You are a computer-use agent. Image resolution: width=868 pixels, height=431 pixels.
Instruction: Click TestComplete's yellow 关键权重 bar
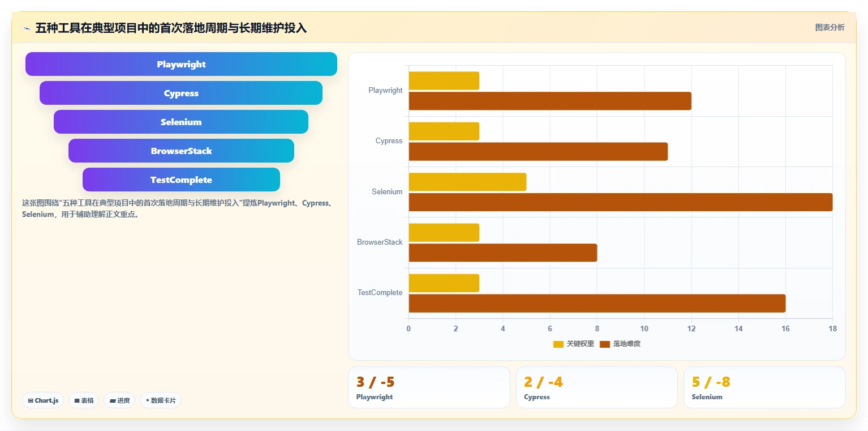tap(444, 283)
